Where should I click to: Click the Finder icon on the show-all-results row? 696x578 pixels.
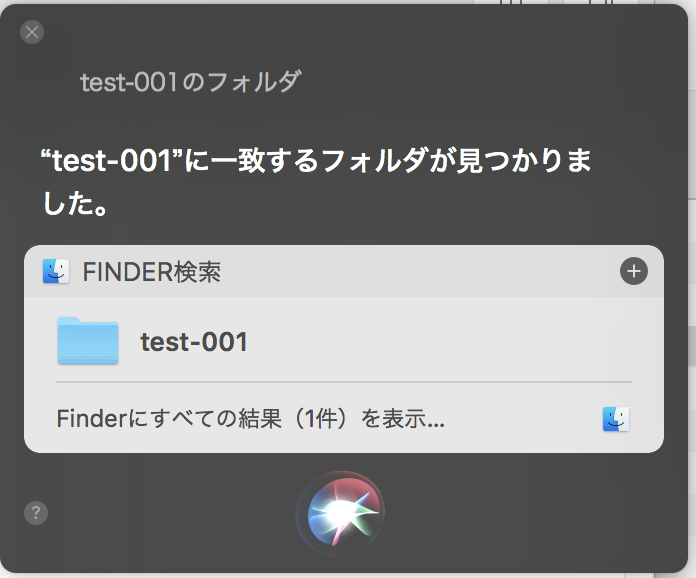click(616, 419)
